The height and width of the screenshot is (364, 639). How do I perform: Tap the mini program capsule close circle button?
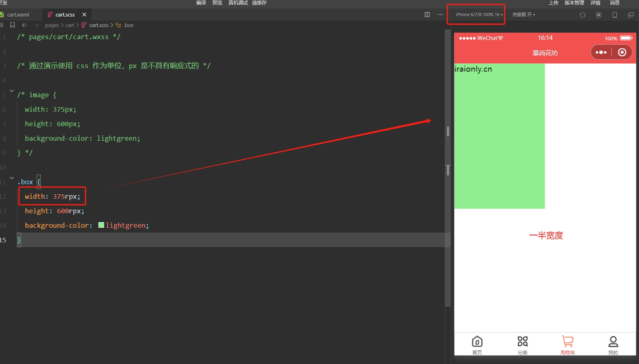[x=622, y=52]
